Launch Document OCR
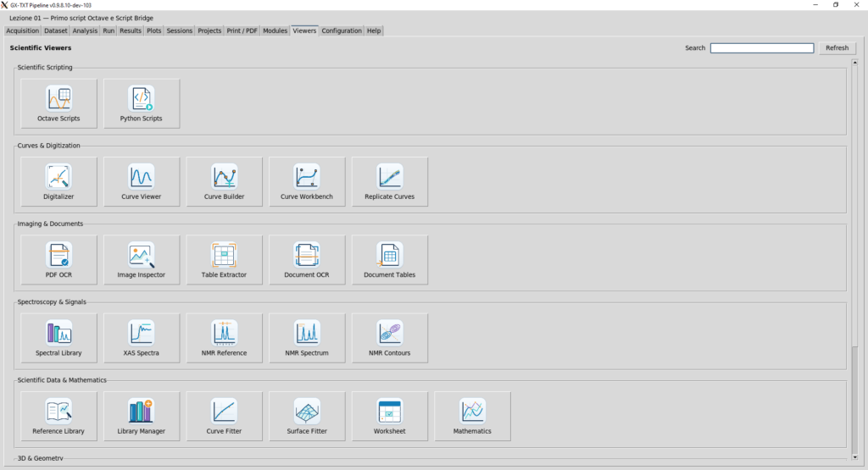 click(307, 260)
